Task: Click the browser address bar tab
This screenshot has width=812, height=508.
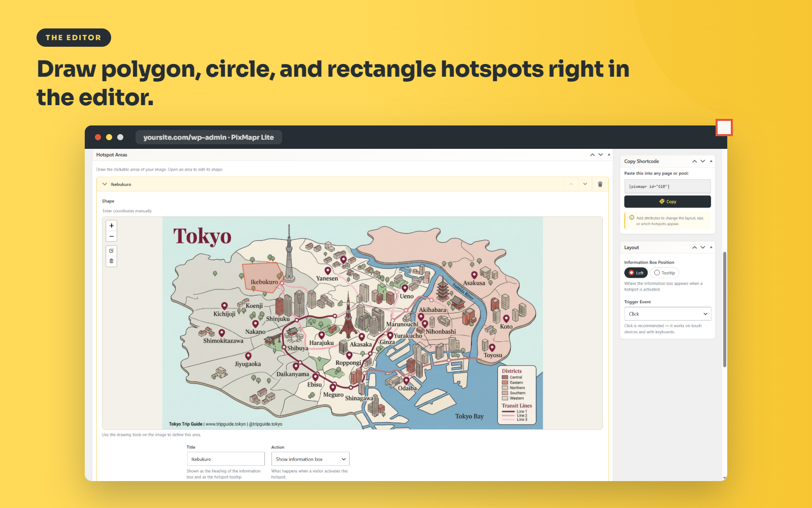Action: (x=209, y=137)
